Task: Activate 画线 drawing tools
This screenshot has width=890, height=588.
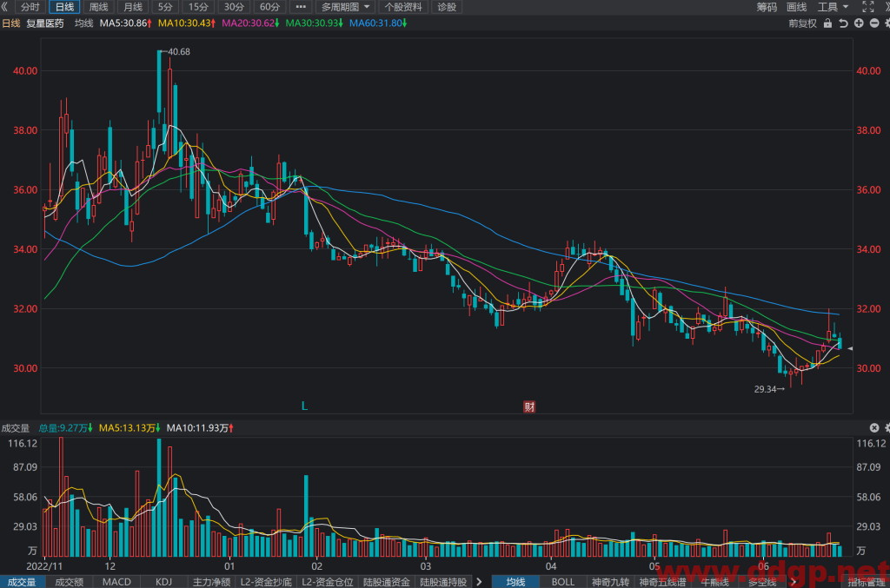Action: (796, 7)
